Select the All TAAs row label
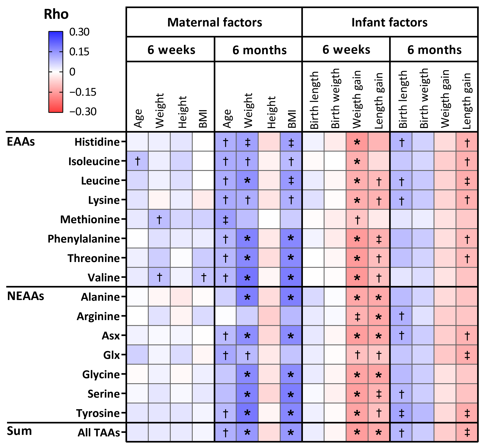 tap(99, 433)
